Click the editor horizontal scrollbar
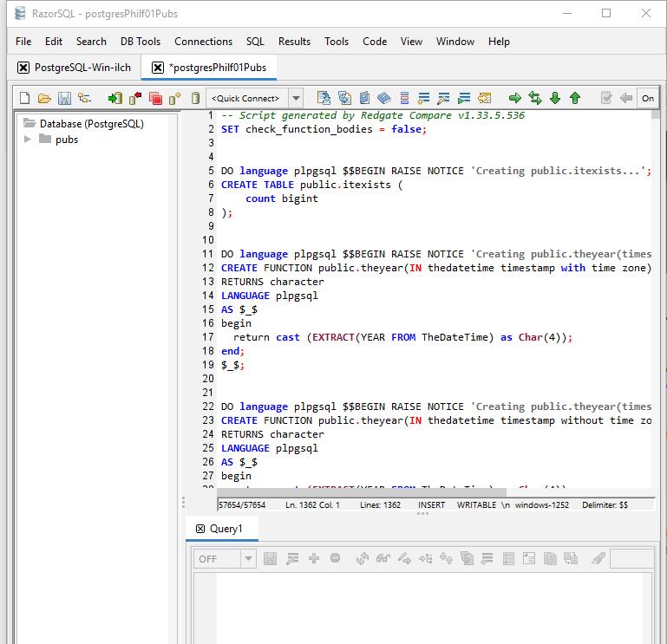The width and height of the screenshot is (667, 644). pos(362,492)
